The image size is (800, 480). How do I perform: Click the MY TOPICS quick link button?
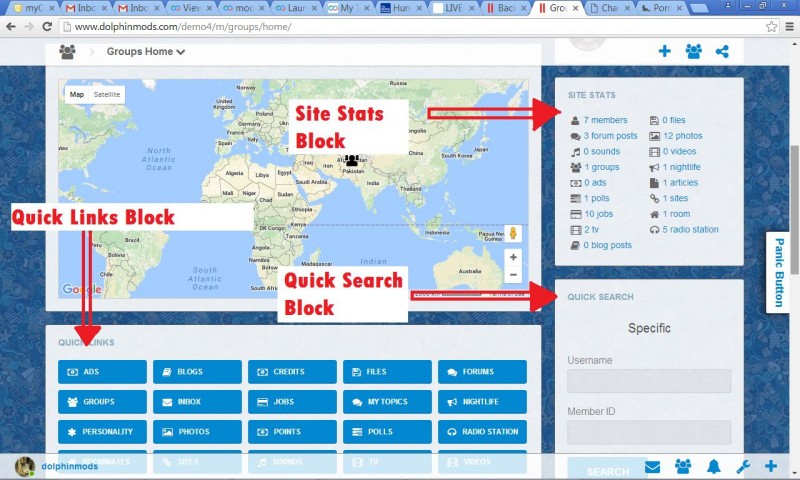tap(387, 402)
